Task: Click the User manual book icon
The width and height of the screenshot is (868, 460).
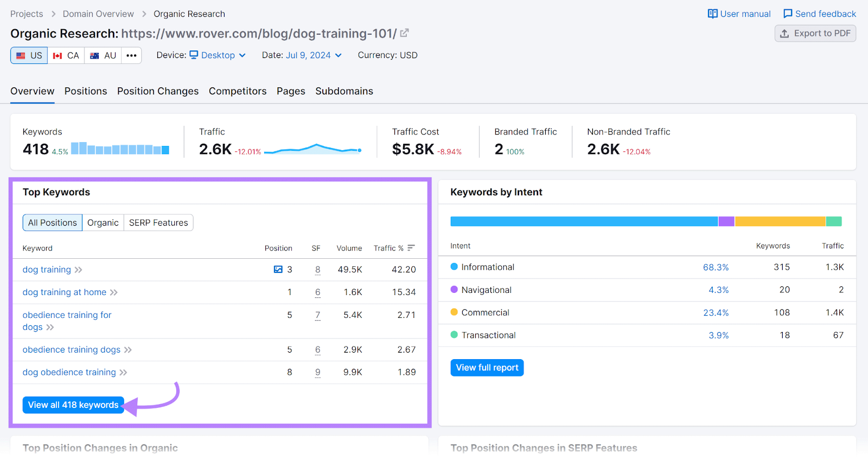Action: point(712,14)
